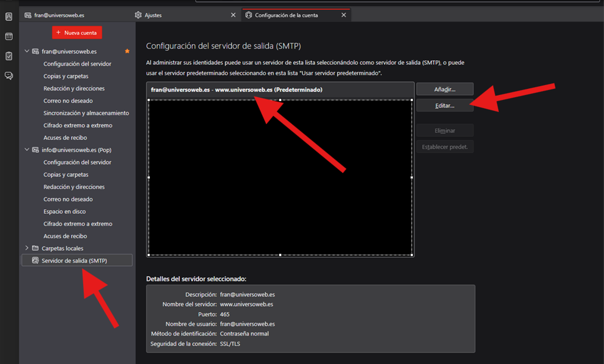
Task: Click the orange default-account star icon
Action: (127, 51)
